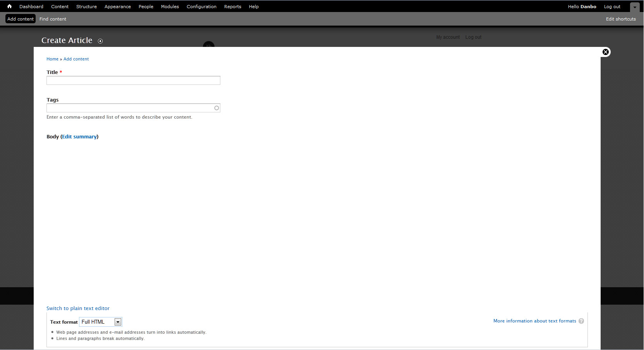Open the People menu

point(146,7)
